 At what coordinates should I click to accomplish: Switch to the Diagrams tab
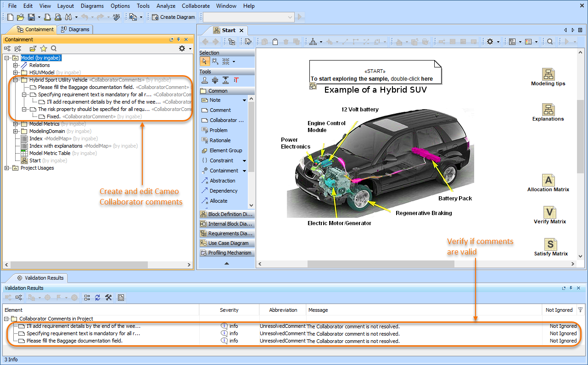[75, 29]
